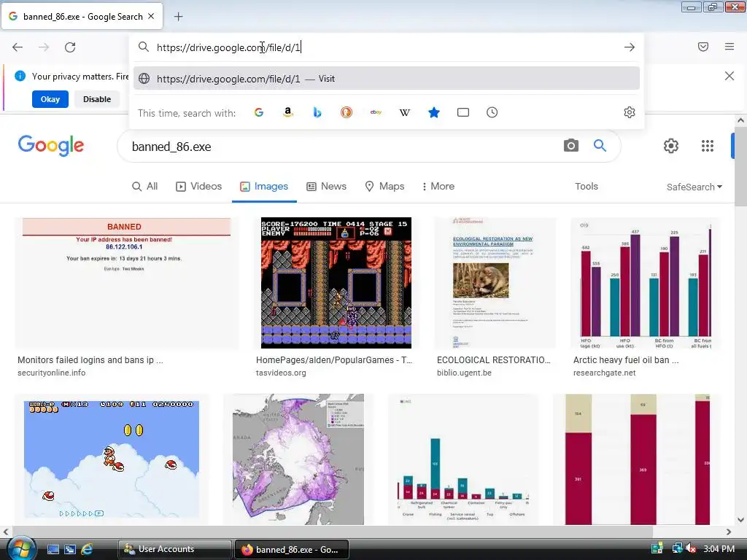This screenshot has height=560, width=747.
Task: Expand the SafeSearch dropdown
Action: pos(694,187)
